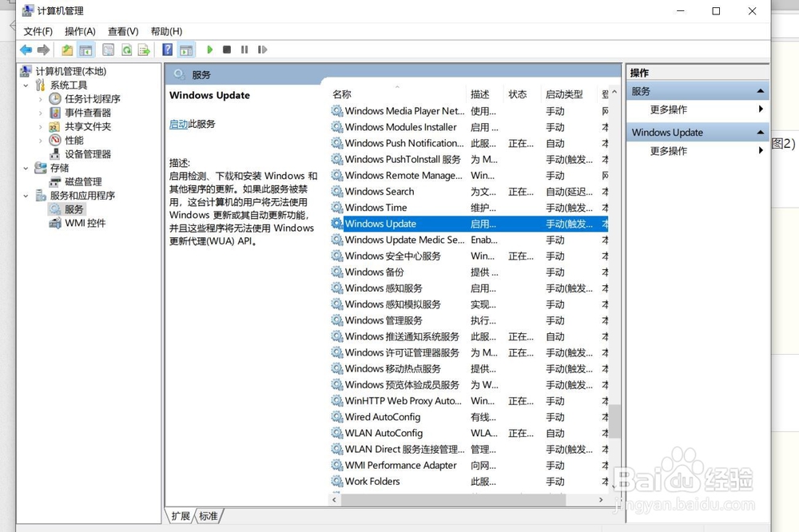Expand the 事件查看器 tree node
Screen dimensions: 799x532
point(40,113)
